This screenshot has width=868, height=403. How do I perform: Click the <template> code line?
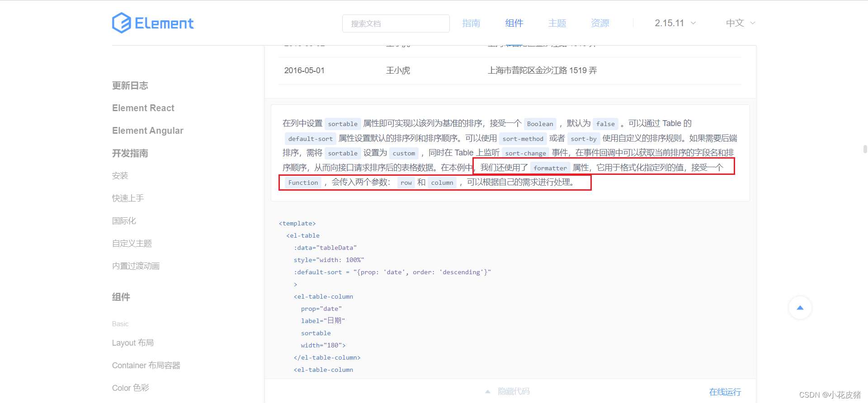click(297, 223)
